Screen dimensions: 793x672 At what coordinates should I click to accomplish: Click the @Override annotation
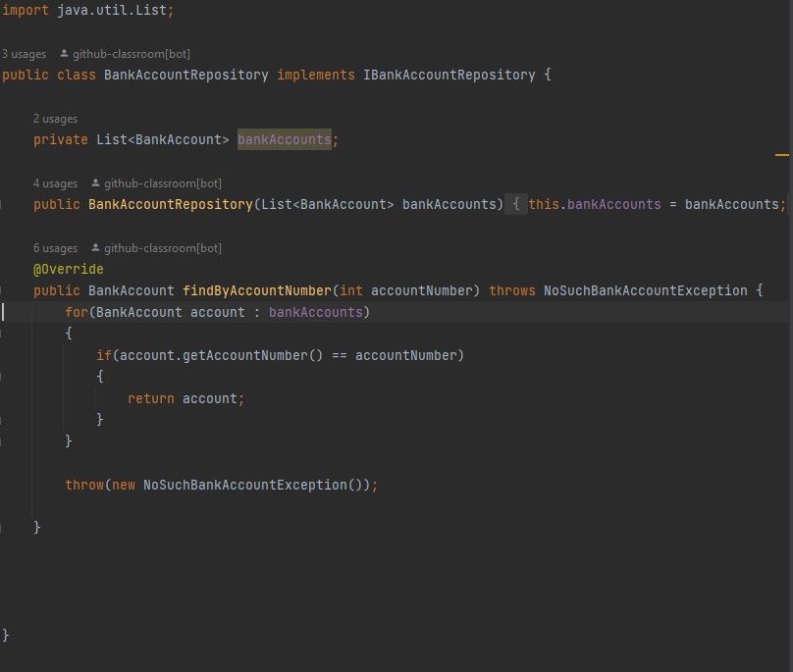(68, 269)
